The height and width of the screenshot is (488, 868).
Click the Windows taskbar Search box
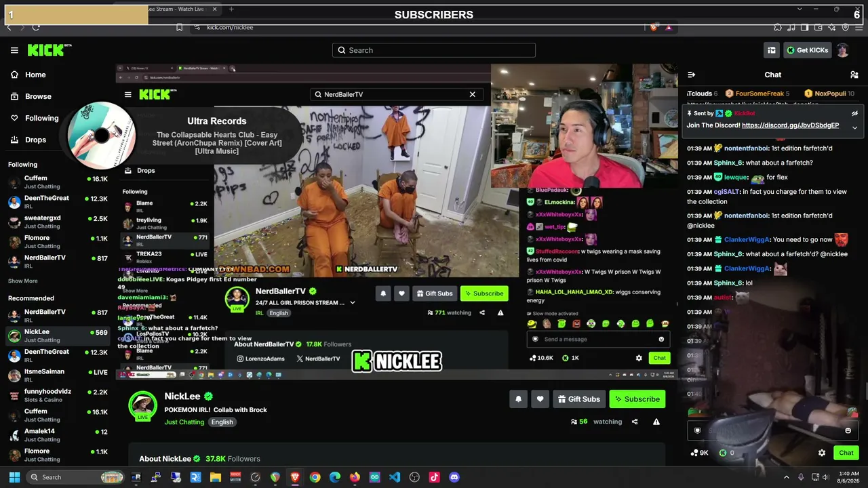(x=76, y=477)
